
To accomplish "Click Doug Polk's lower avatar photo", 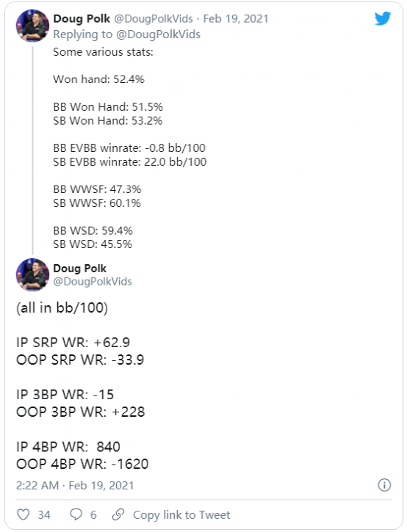I will coord(32,275).
